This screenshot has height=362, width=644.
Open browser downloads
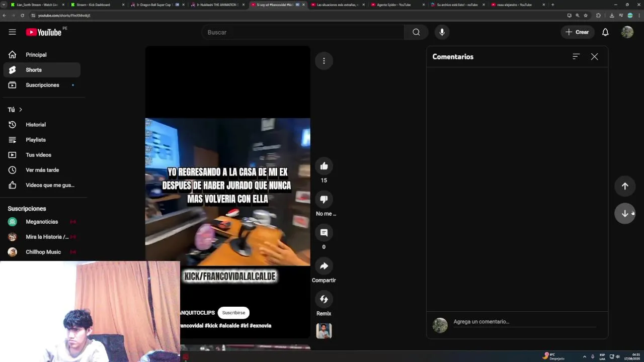click(x=611, y=16)
